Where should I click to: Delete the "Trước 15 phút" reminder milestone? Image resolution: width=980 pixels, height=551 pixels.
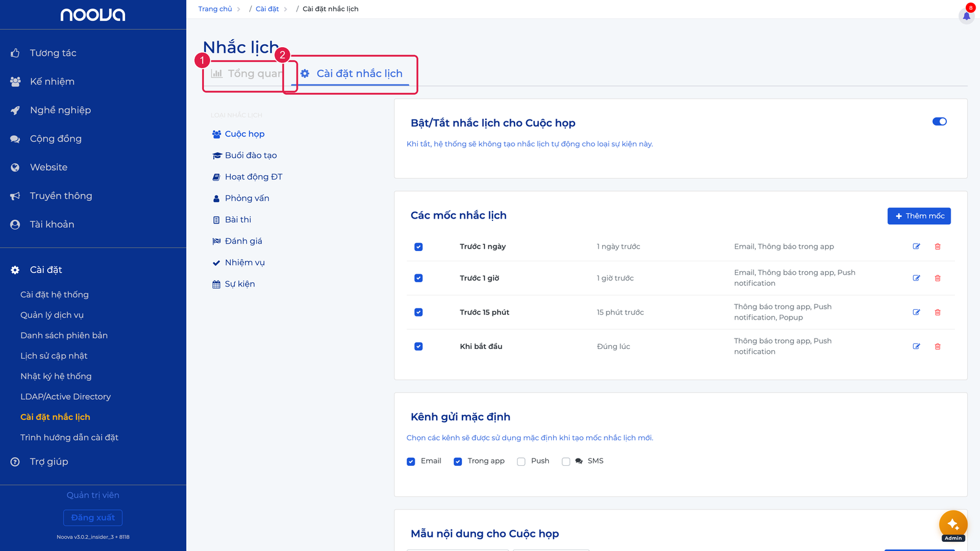point(938,312)
